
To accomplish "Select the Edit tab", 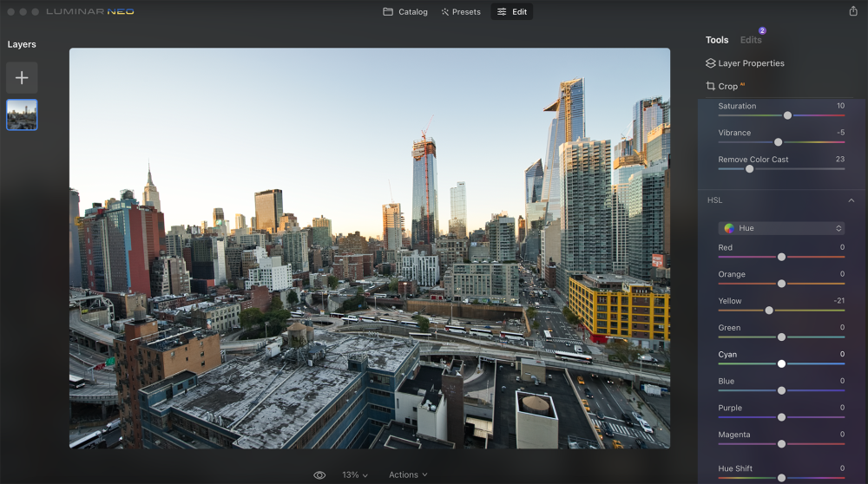I will [511, 11].
